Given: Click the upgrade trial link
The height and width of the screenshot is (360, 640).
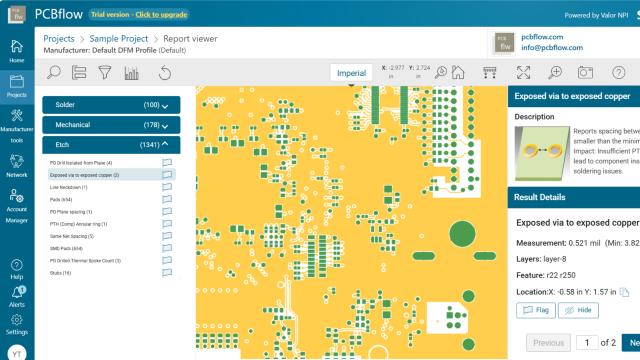Looking at the screenshot, I should coord(161,15).
